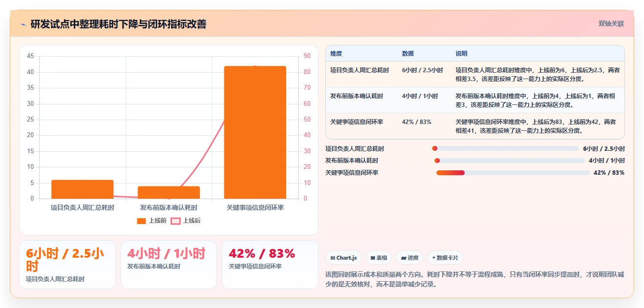Select the 发布前版本确认耗时 bar in chart
Image resolution: width=644 pixels, height=308 pixels.
[x=169, y=192]
